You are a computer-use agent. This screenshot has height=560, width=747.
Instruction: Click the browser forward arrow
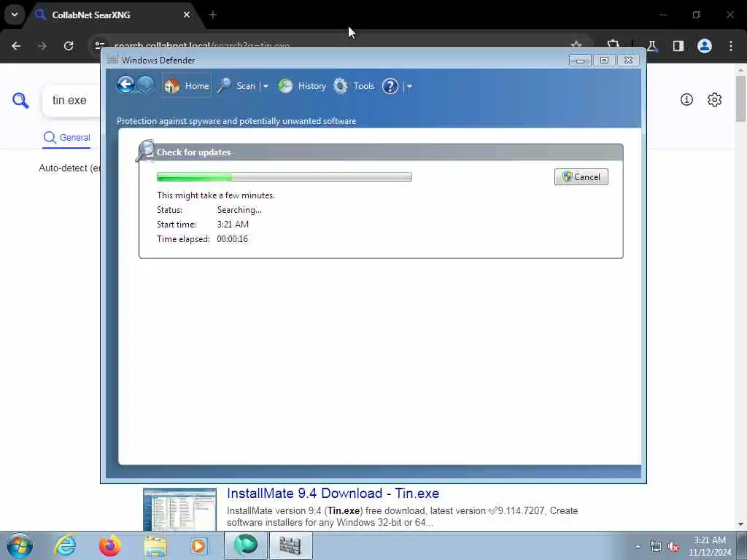pyautogui.click(x=42, y=46)
